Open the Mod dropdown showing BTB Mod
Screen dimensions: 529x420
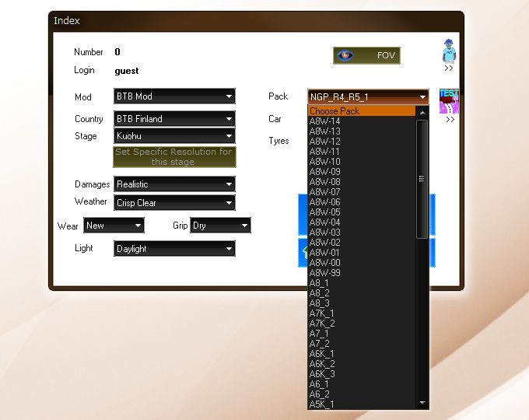point(174,96)
